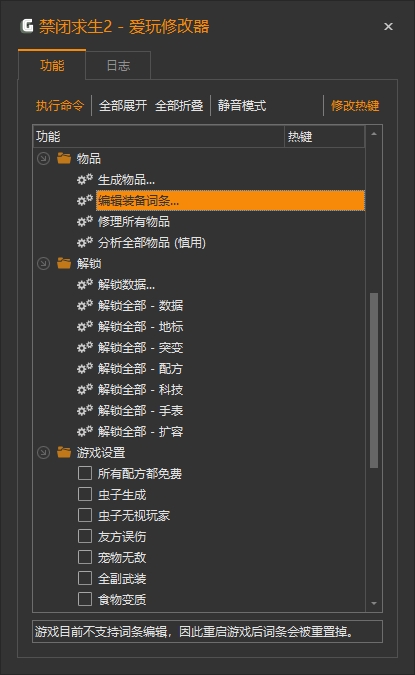Viewport: 415px width, 675px height.
Task: Click the 执行命令 button
Action: click(60, 105)
